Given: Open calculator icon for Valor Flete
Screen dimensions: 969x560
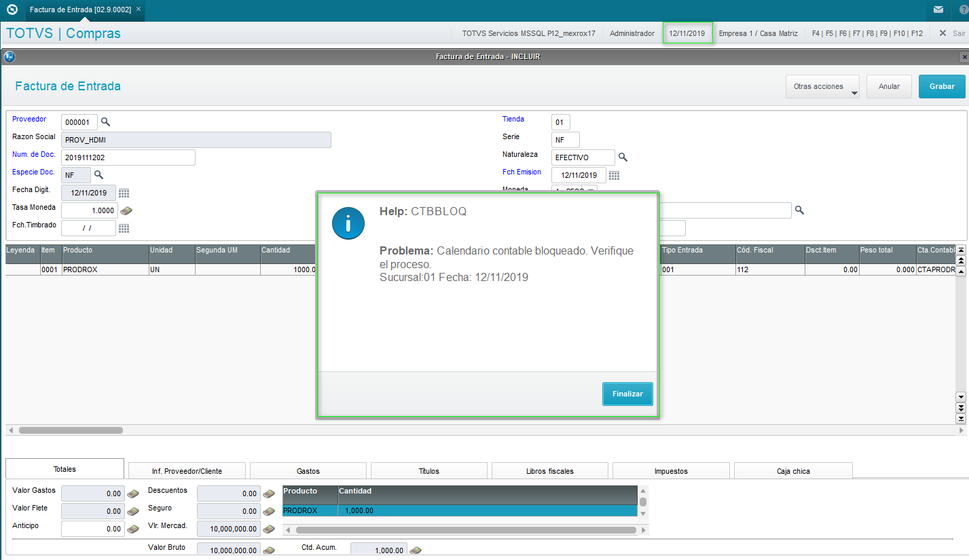Looking at the screenshot, I should (x=134, y=511).
